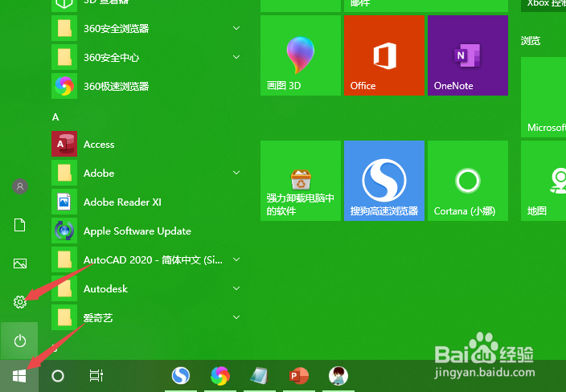This screenshot has height=392, width=566.
Task: Open the Autodesk folder entry
Action: [146, 288]
